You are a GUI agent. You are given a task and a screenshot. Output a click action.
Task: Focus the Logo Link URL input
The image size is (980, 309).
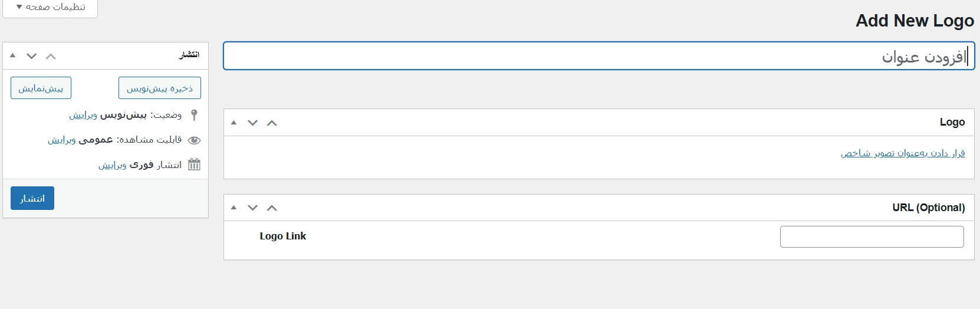point(872,237)
